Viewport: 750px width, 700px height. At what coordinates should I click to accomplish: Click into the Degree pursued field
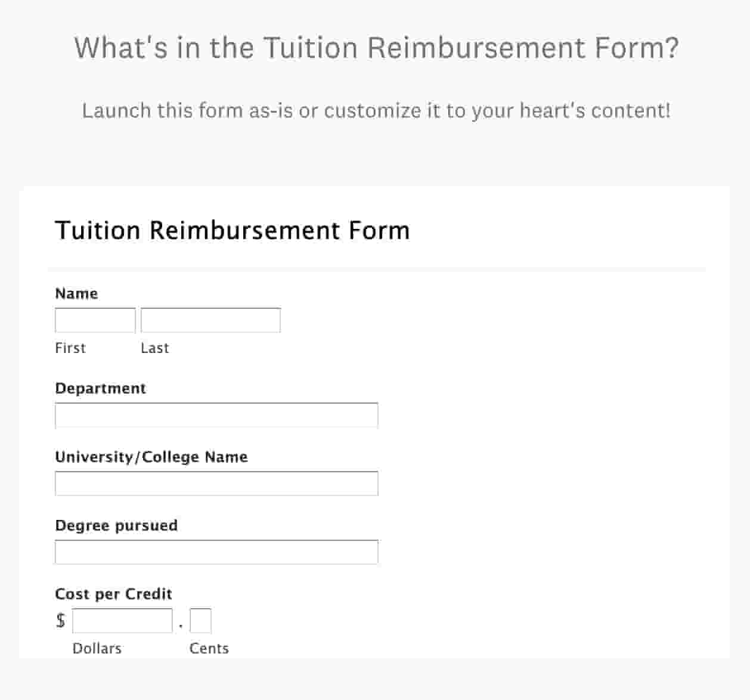[x=216, y=552]
